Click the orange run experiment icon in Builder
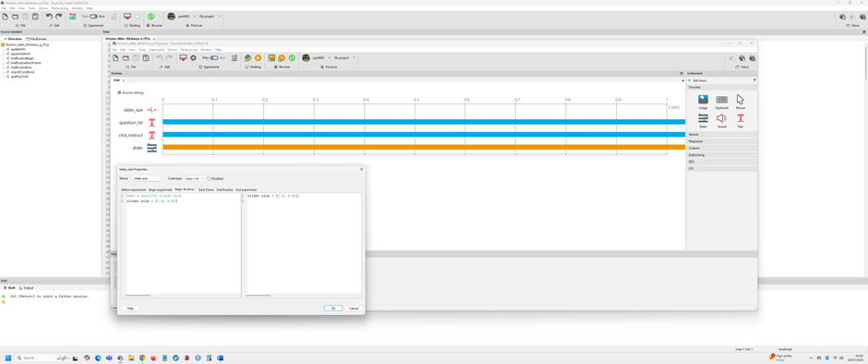868x364 pixels. 258,57
